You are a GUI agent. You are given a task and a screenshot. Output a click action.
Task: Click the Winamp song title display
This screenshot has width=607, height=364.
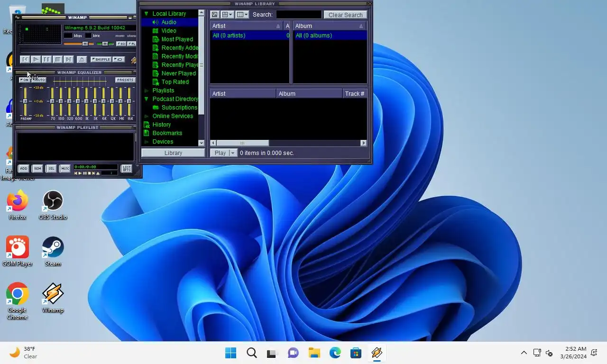(x=100, y=28)
